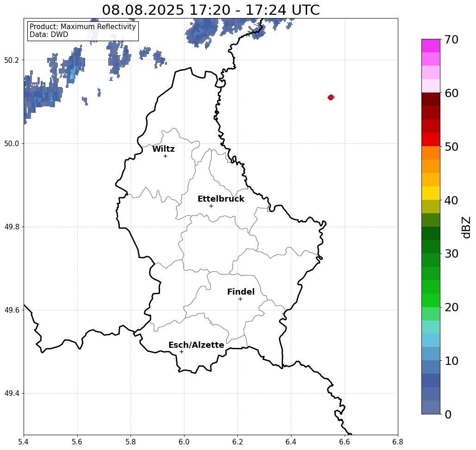The height and width of the screenshot is (450, 476).
Task: Click the 'Data: DWD' text
Action: (49, 35)
